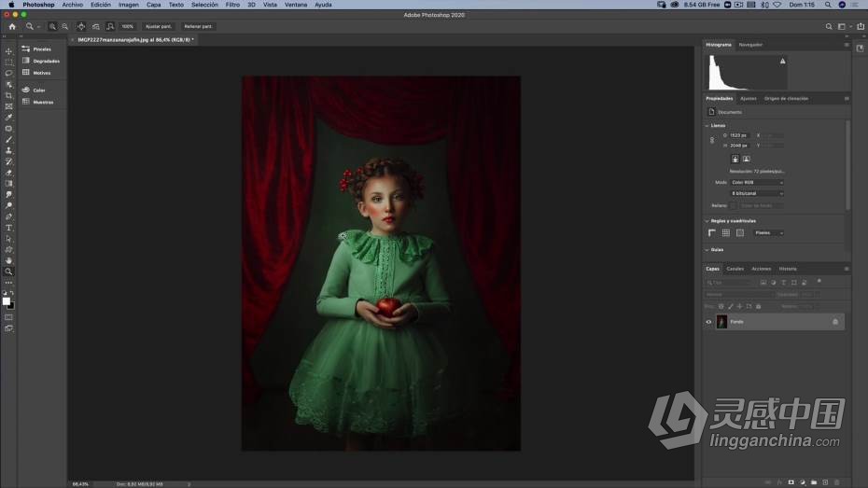The image size is (868, 488).
Task: Open the Edit Toolbar three-dots menu
Action: [x=8, y=283]
